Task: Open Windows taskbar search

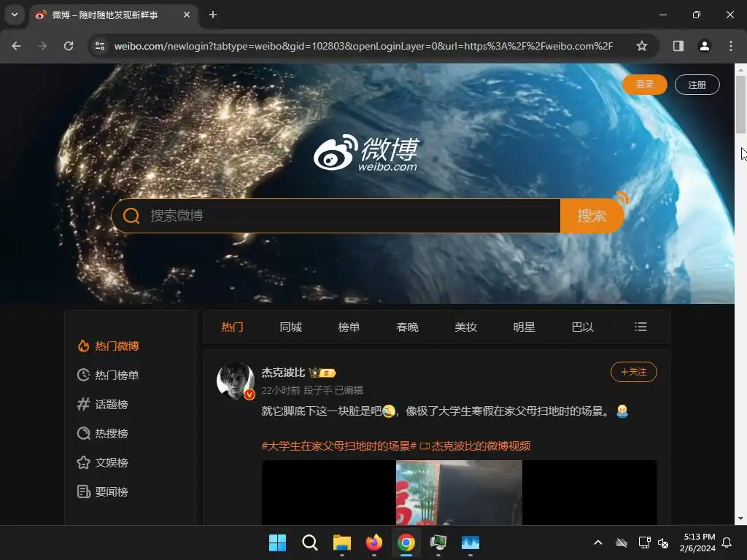Action: point(309,542)
